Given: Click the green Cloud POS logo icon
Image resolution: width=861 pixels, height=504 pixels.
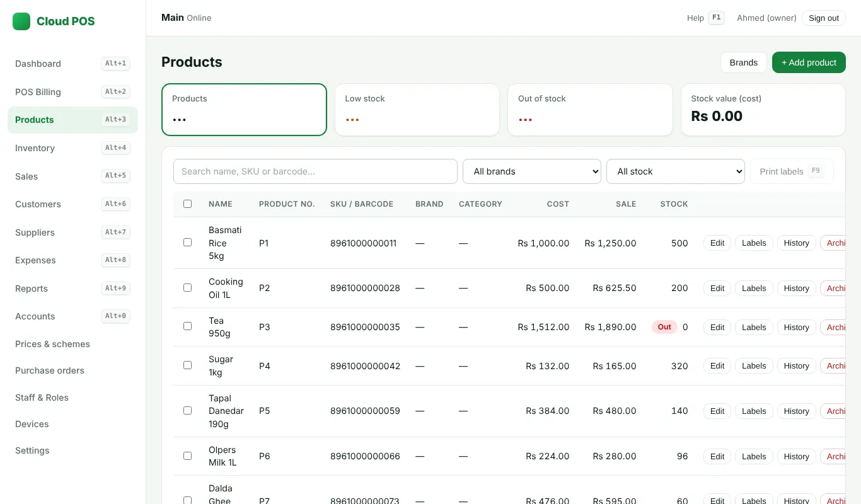Looking at the screenshot, I should click(x=21, y=21).
